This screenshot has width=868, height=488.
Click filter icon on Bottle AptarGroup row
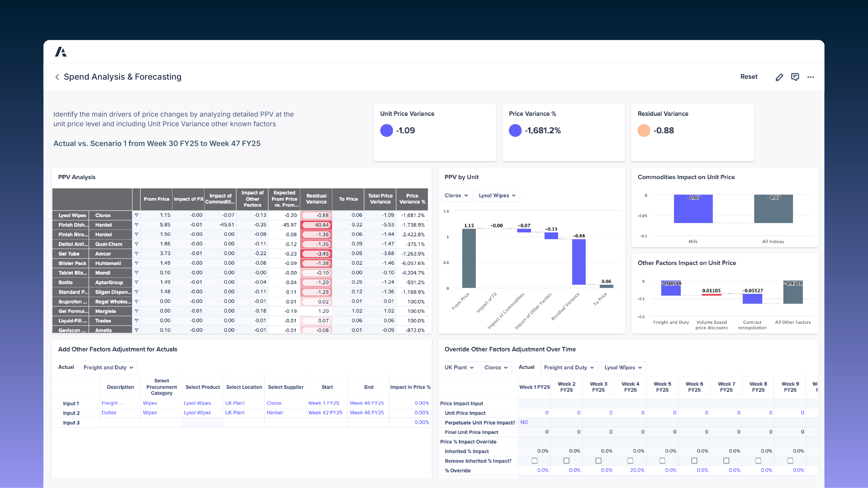click(x=136, y=282)
